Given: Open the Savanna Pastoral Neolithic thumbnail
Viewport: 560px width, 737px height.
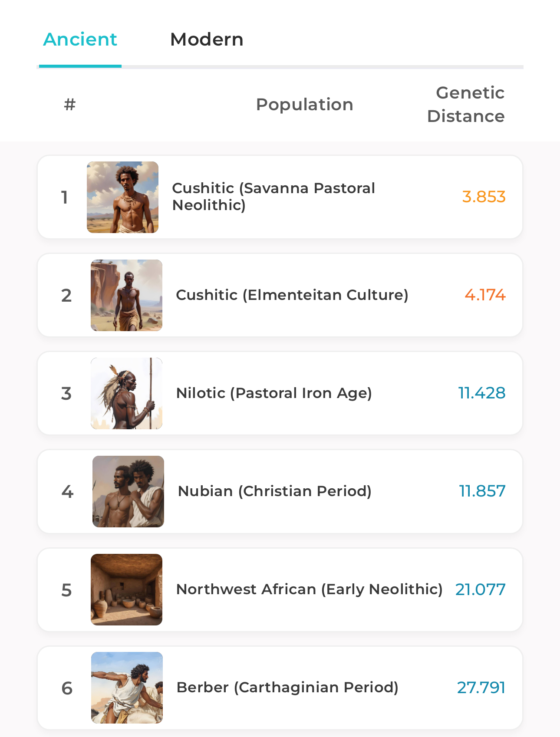Looking at the screenshot, I should 122,197.
